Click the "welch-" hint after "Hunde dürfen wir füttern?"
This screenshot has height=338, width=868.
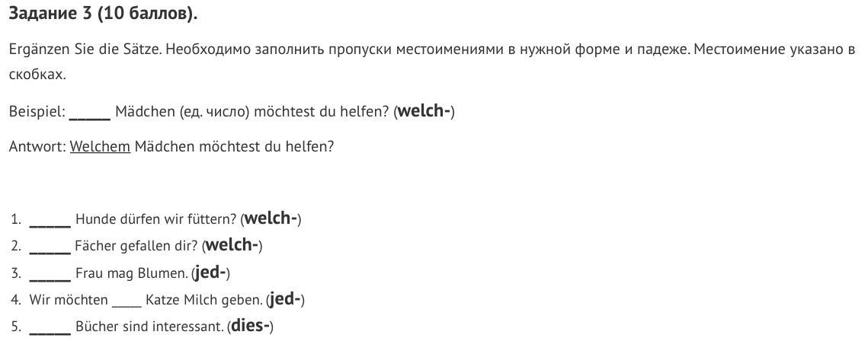(271, 219)
